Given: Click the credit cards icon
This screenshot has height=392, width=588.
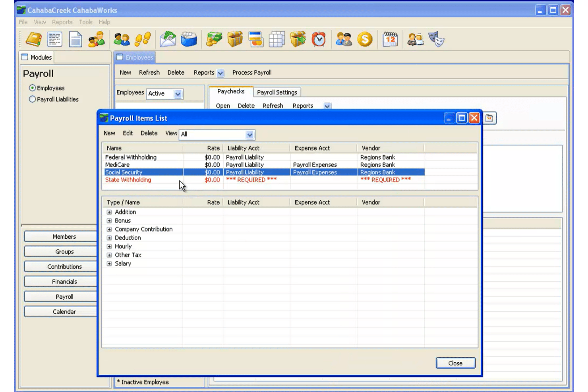Looking at the screenshot, I should click(x=256, y=39).
